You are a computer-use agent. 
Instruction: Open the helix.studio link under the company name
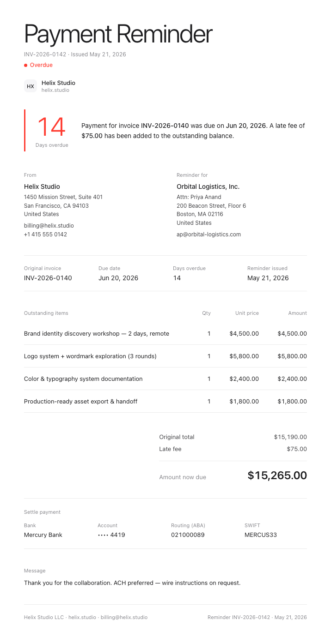tap(55, 90)
